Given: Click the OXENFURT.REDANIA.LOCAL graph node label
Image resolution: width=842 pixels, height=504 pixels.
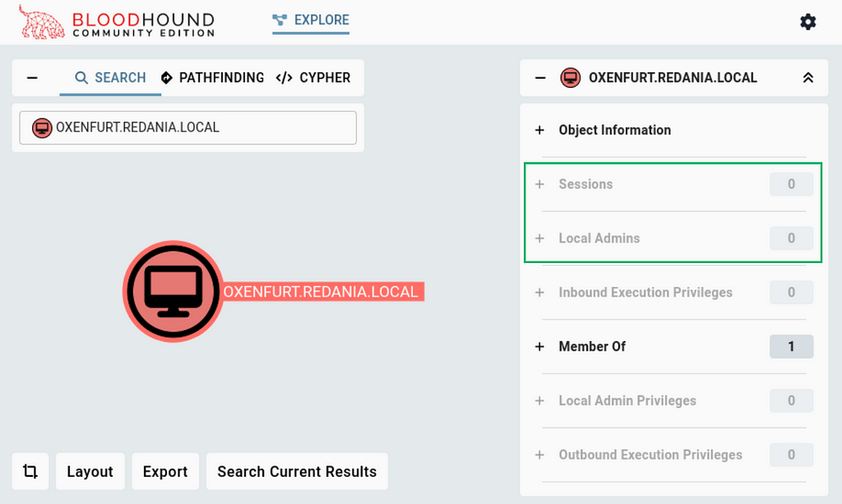Looking at the screenshot, I should point(321,291).
